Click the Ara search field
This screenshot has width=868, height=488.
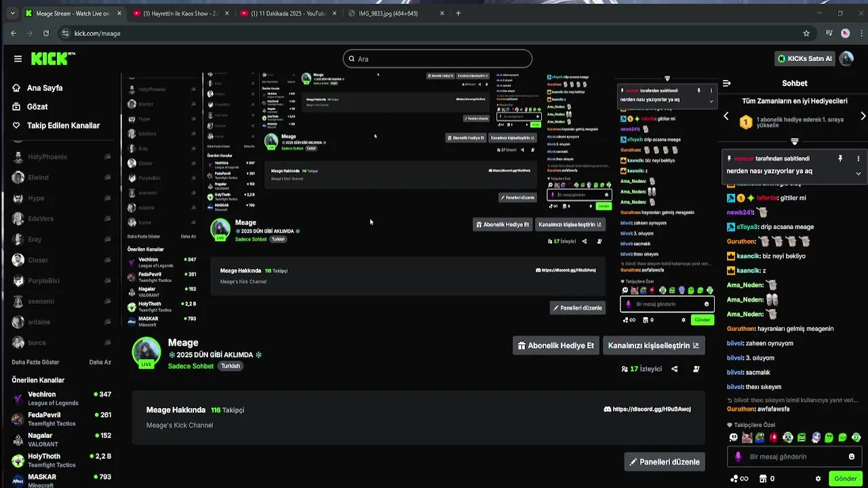point(437,59)
